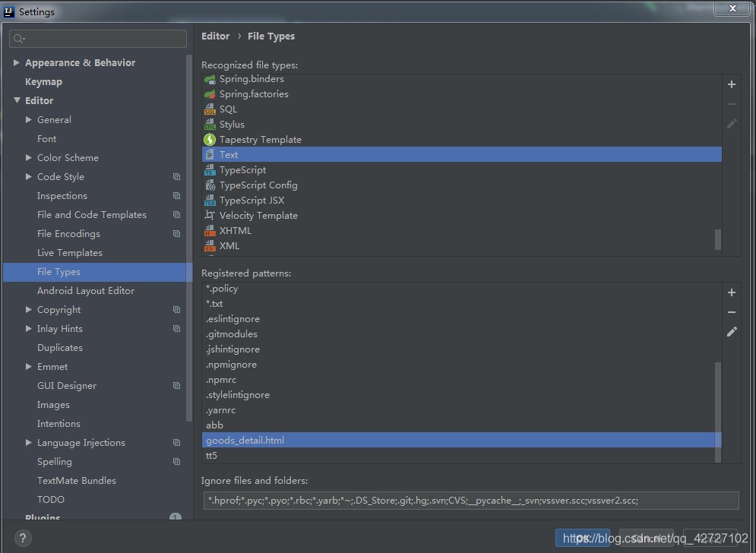Expand the Color Scheme node

pos(28,158)
